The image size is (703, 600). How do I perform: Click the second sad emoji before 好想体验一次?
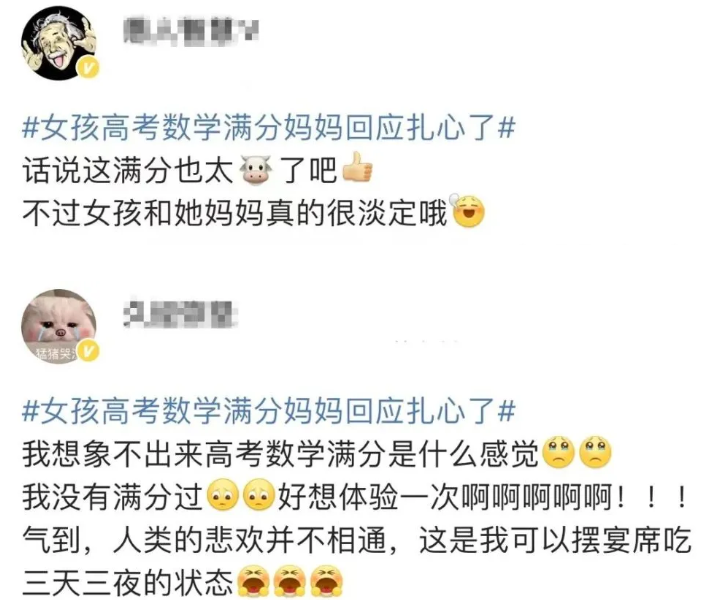(x=259, y=496)
